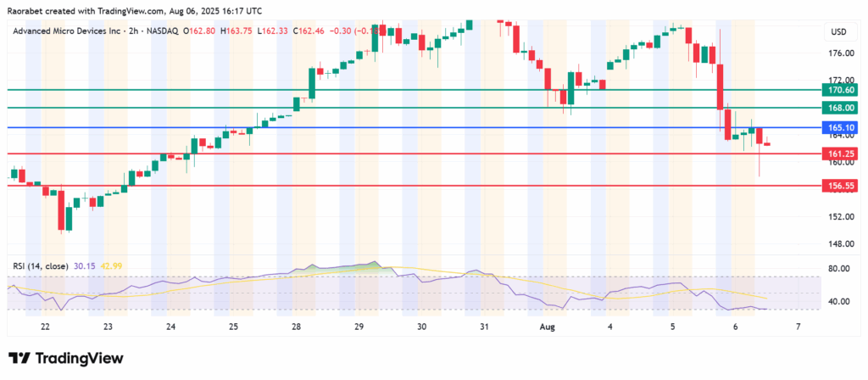Click the blue 165.10 price label
The height and width of the screenshot is (380, 868).
(840, 127)
